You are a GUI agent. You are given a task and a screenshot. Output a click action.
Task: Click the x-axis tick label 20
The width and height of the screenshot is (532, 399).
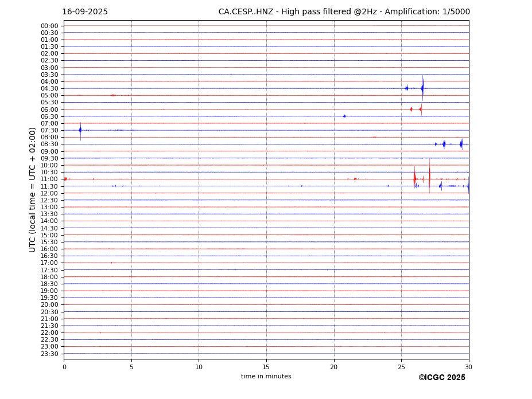pyautogui.click(x=334, y=367)
